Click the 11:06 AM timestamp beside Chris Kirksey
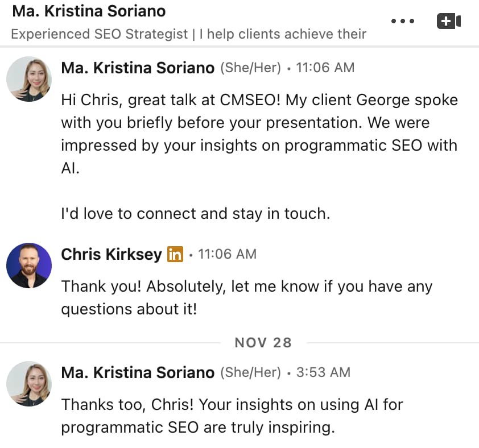The width and height of the screenshot is (479, 448). tap(227, 254)
